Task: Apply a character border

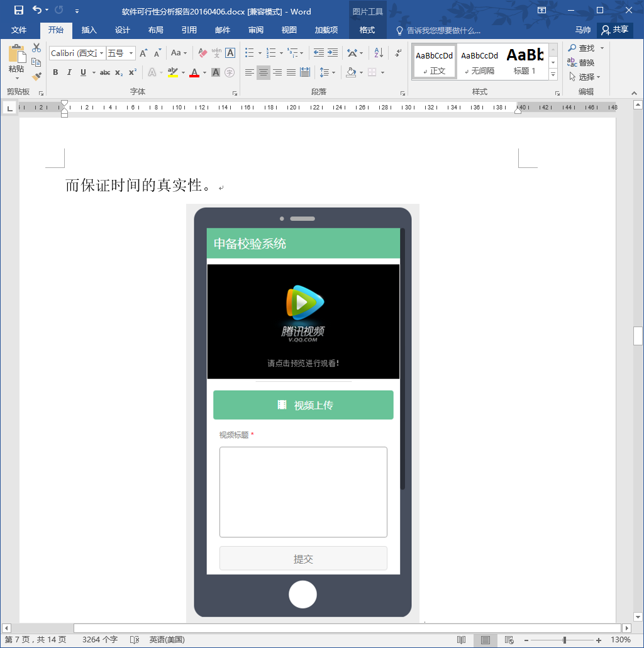Action: (230, 53)
